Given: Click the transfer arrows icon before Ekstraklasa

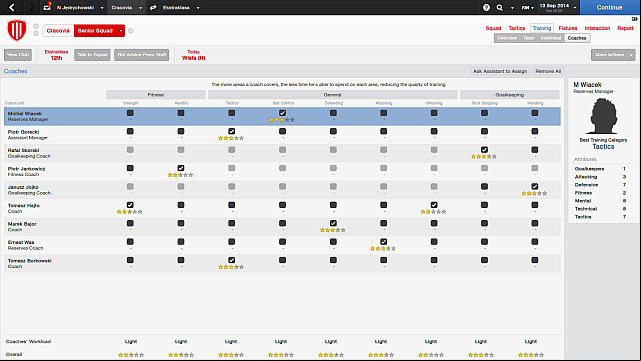Looking at the screenshot, I should 153,7.
